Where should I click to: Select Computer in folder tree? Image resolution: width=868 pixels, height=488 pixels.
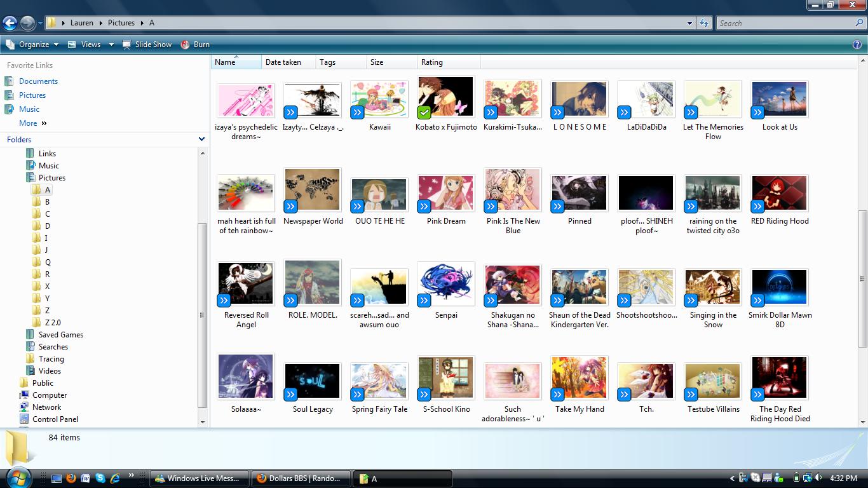click(x=50, y=395)
